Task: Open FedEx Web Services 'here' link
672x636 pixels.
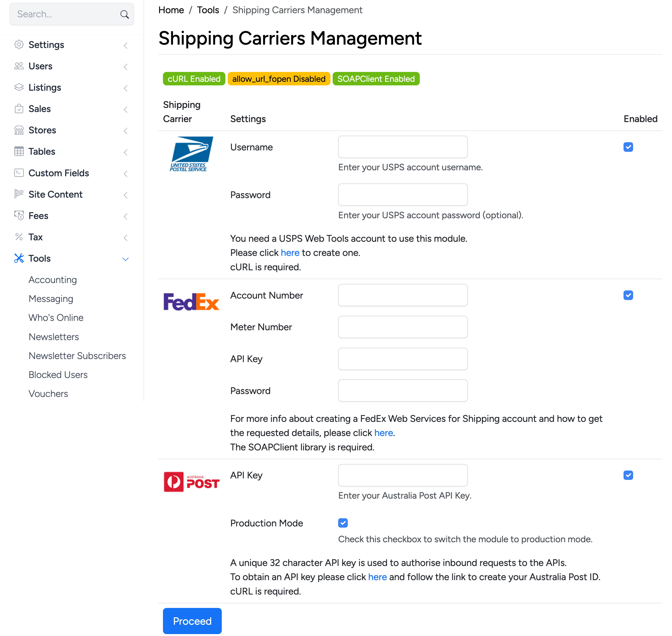Action: pos(383,433)
